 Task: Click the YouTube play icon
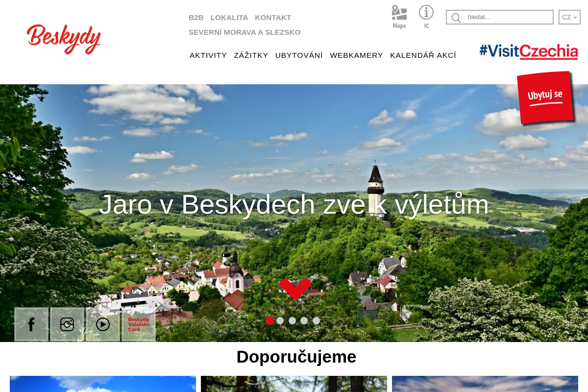[102, 324]
